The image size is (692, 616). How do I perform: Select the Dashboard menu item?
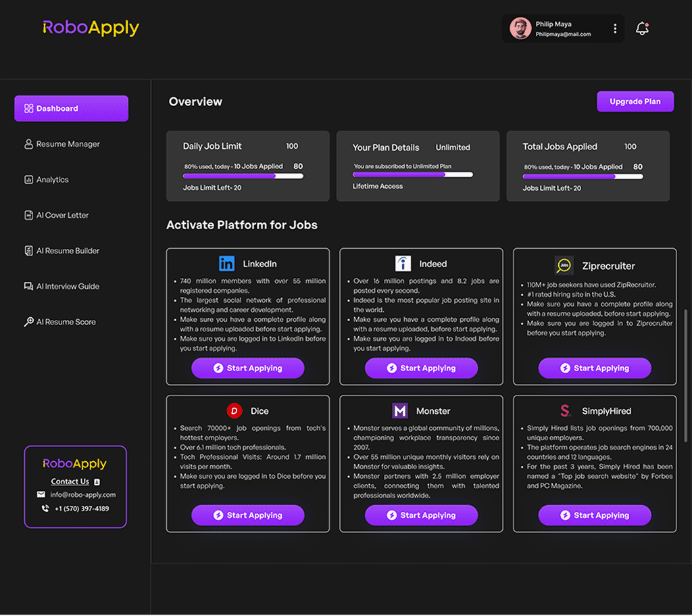pos(72,109)
